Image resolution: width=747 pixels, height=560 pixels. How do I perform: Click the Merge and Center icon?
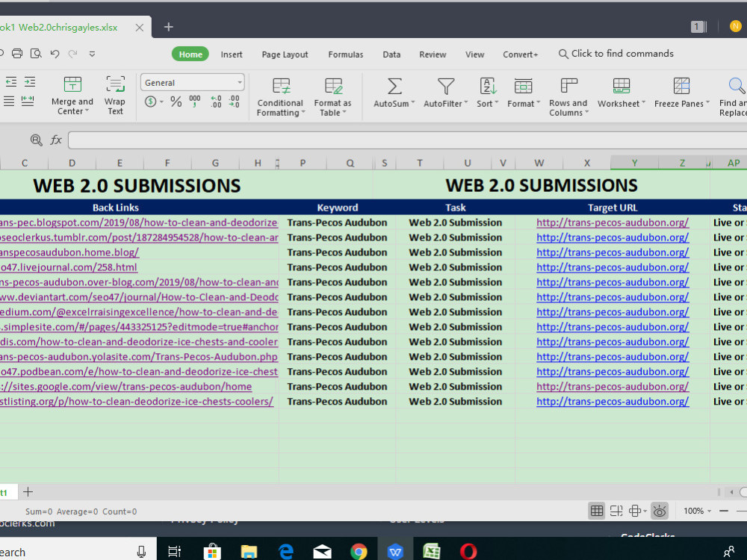[x=72, y=85]
